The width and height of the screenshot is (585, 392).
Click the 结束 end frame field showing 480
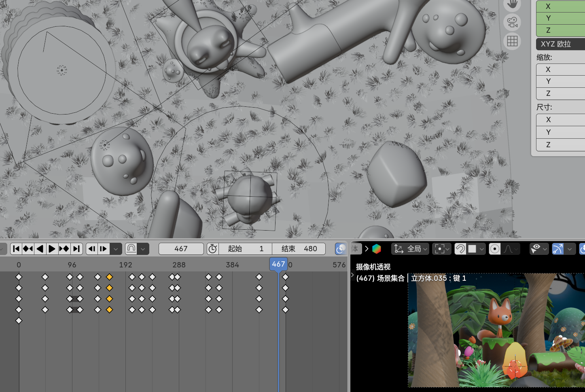tap(299, 249)
